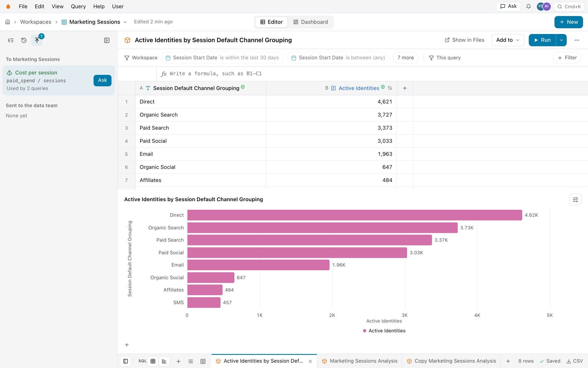Open the Query menu
This screenshot has width=588, height=368.
coord(78,7)
